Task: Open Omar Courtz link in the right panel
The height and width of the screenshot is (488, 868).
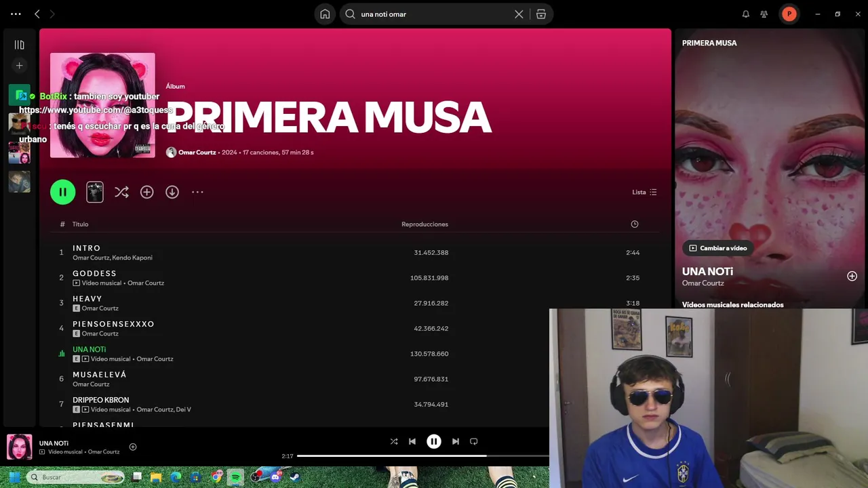Action: (x=703, y=283)
